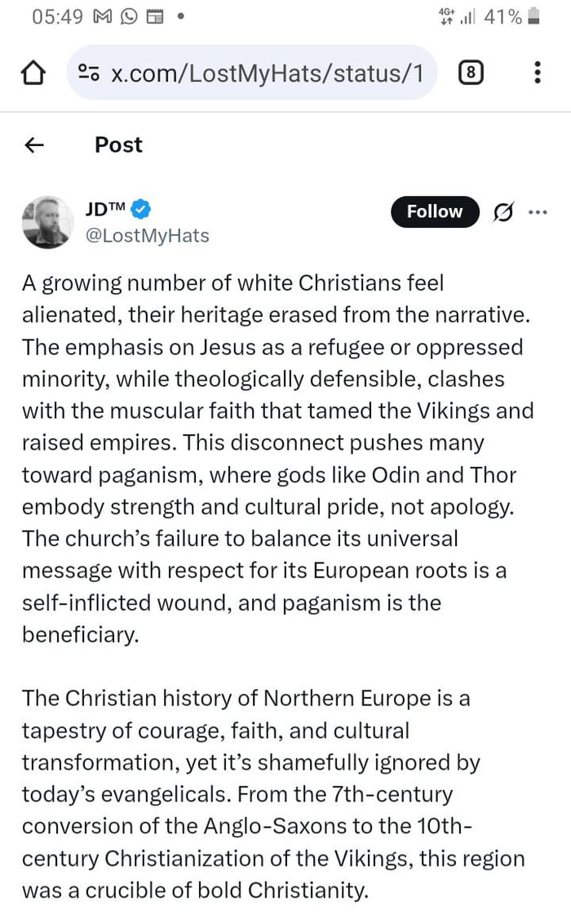571x924 pixels.
Task: Tap the x.com/LostMyHats URL field
Action: pyautogui.click(x=266, y=73)
